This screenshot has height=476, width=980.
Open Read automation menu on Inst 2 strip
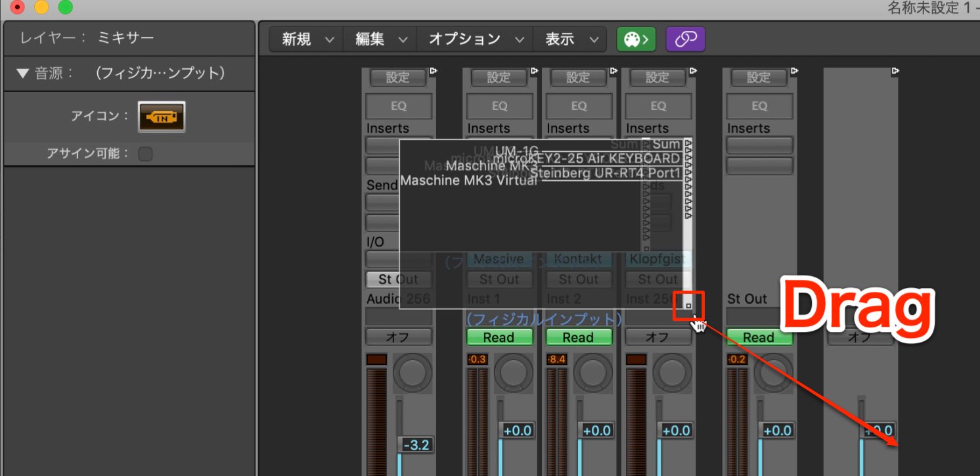tap(579, 337)
